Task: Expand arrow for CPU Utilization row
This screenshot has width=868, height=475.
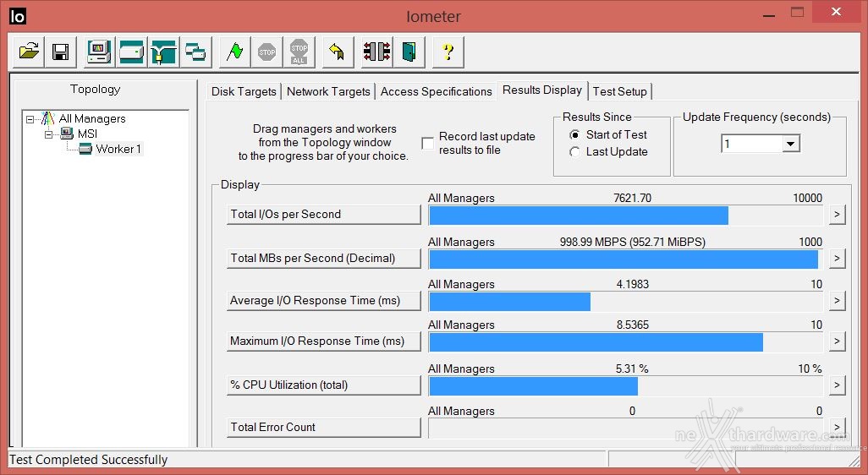Action: pos(837,385)
